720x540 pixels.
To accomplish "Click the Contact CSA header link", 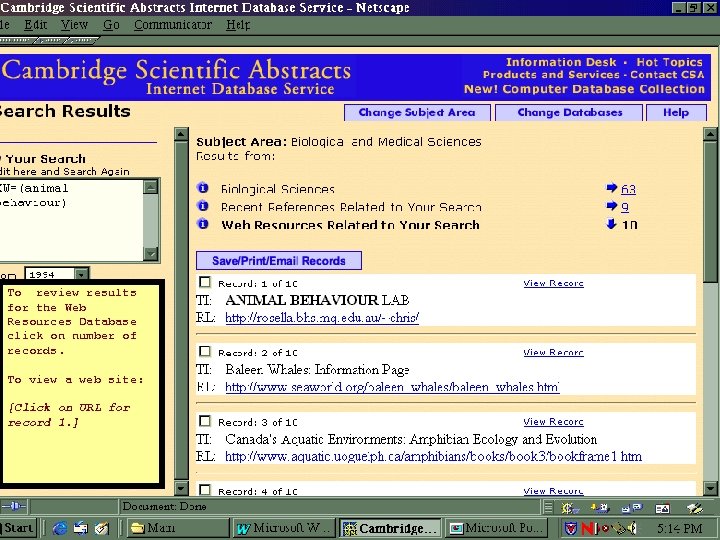I will [x=667, y=74].
